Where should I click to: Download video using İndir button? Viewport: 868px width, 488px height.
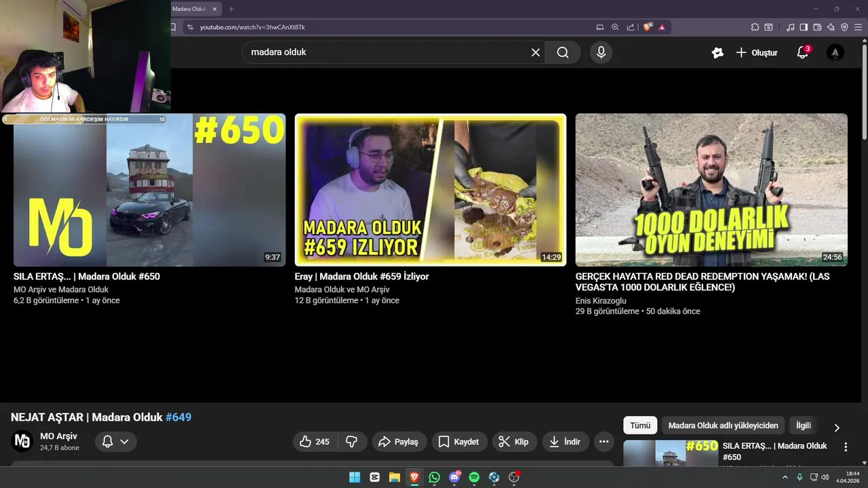pyautogui.click(x=566, y=442)
